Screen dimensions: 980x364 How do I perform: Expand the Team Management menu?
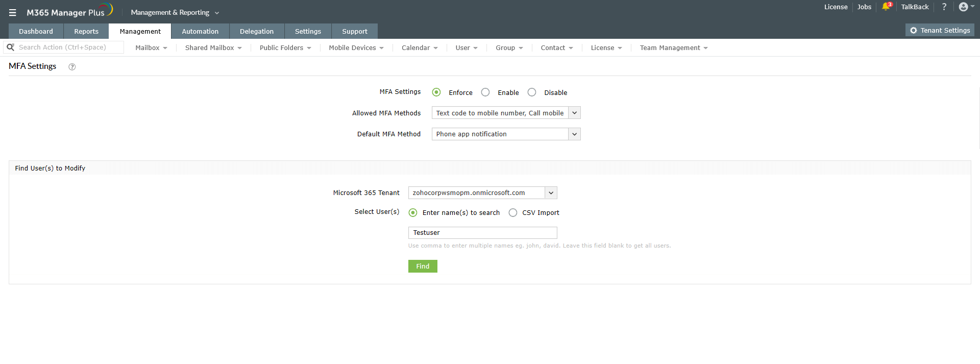pyautogui.click(x=674, y=47)
